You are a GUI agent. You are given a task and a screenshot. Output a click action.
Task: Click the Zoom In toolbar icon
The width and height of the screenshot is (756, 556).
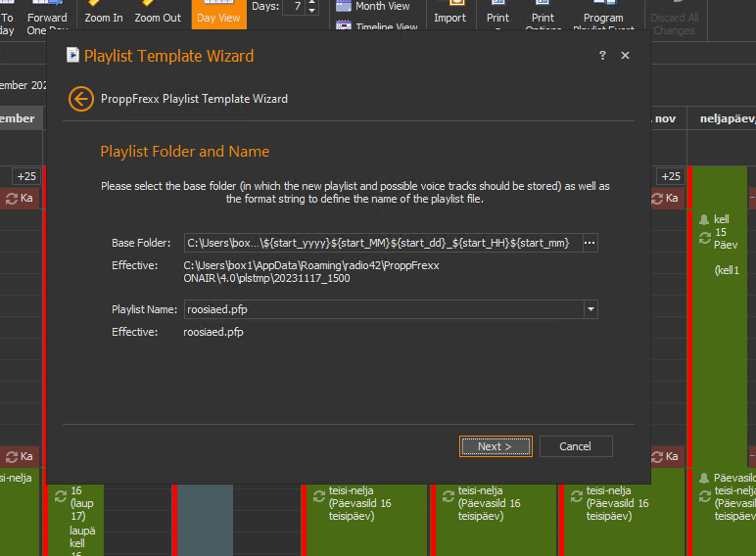click(104, 14)
